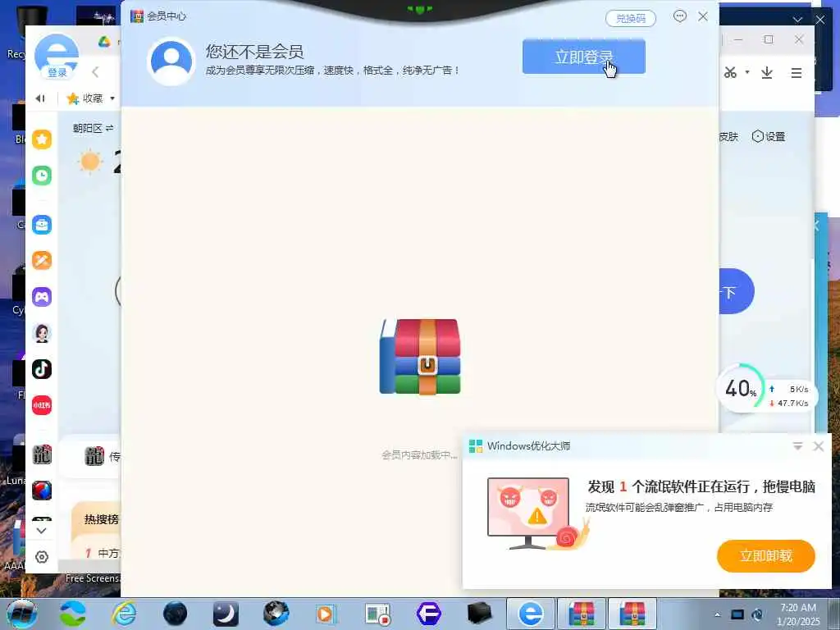Click the browser sidebar star favorites icon
Screen dimensions: 840x630
[x=42, y=139]
